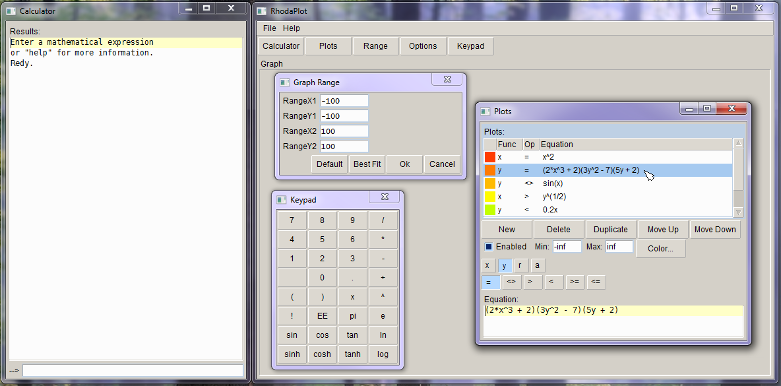Click the RangeY1 input field
This screenshot has height=386, width=781.
coord(344,116)
